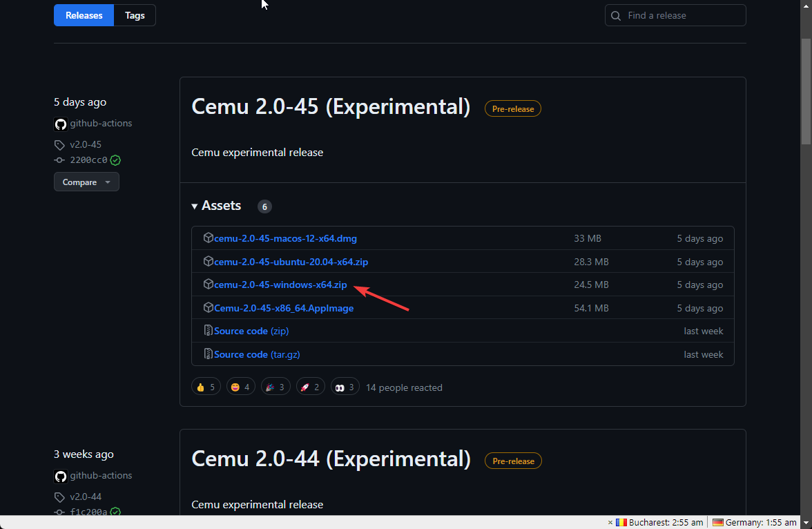This screenshot has width=812, height=529.
Task: Toggle the eyes reaction
Action: coord(345,387)
